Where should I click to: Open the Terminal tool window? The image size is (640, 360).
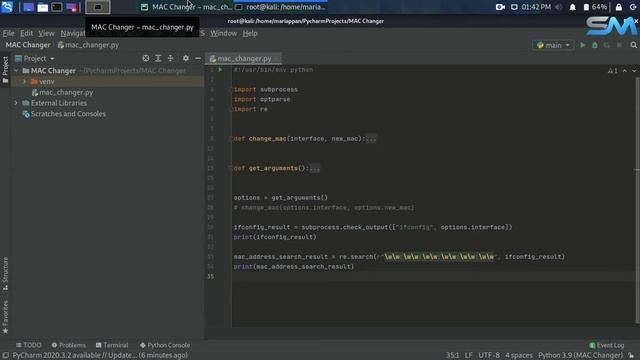point(112,345)
